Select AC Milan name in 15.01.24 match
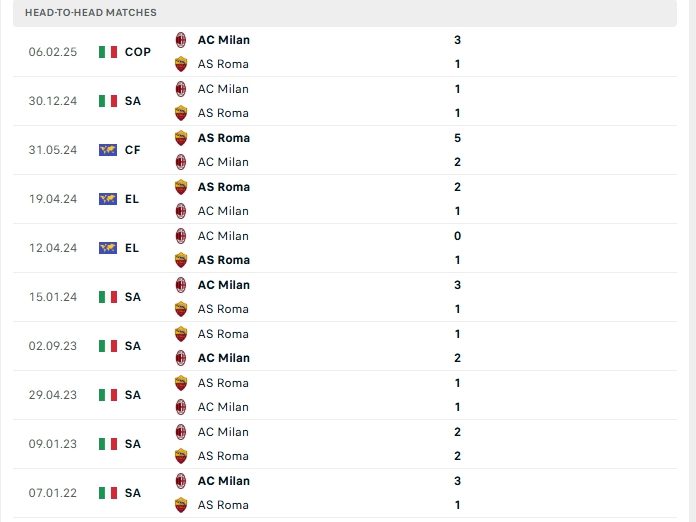This screenshot has width=696, height=522. pyautogui.click(x=224, y=285)
